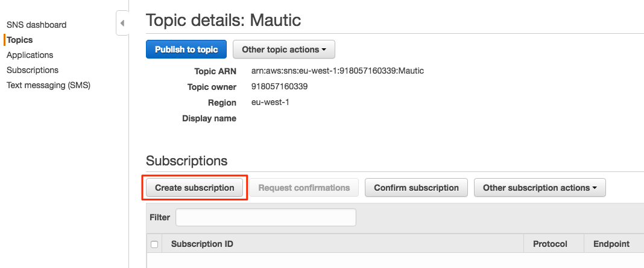Sort by the Protocol column header
Screen dimensions: 644x268
550,244
